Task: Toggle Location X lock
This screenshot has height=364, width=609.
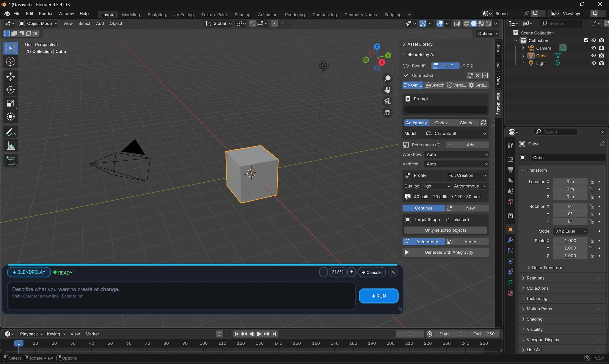Action: (591, 182)
